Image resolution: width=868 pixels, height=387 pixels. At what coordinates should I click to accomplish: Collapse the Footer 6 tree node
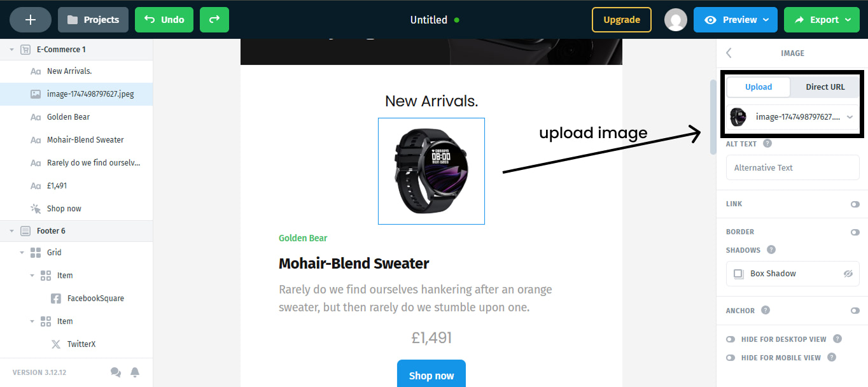11,232
